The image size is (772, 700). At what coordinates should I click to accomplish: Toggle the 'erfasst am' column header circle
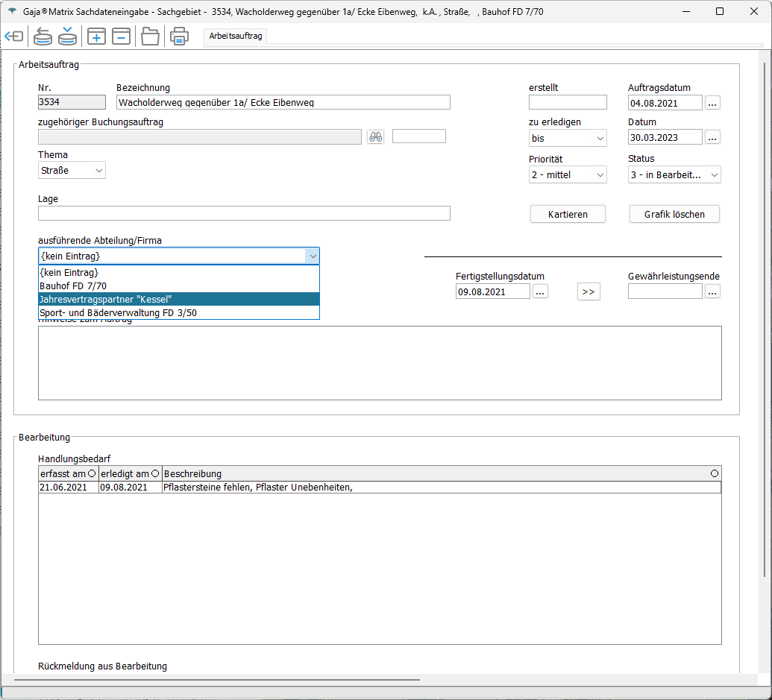point(92,473)
